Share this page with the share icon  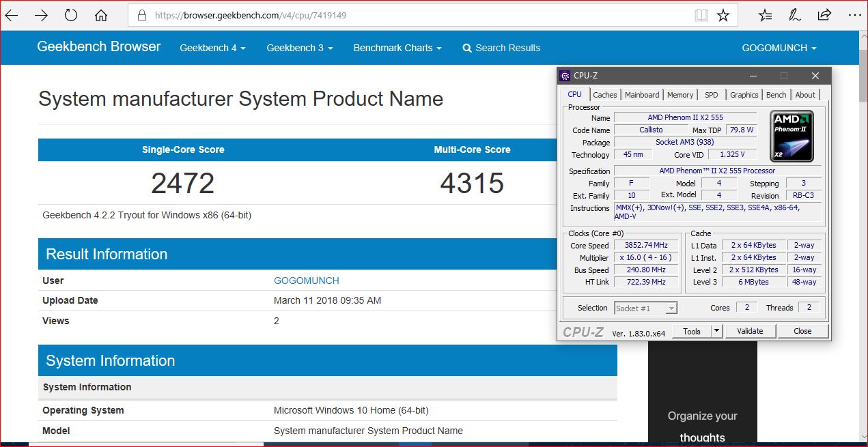pyautogui.click(x=824, y=15)
